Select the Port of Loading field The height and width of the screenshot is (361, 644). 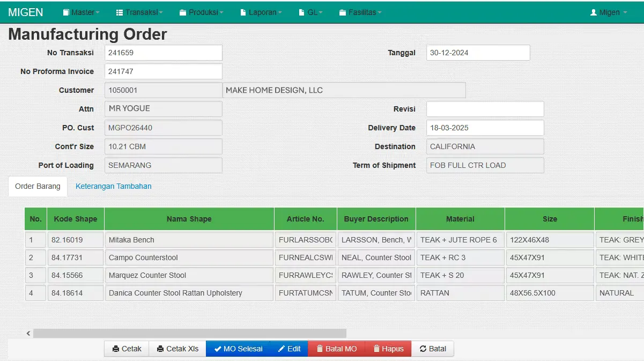pos(164,165)
